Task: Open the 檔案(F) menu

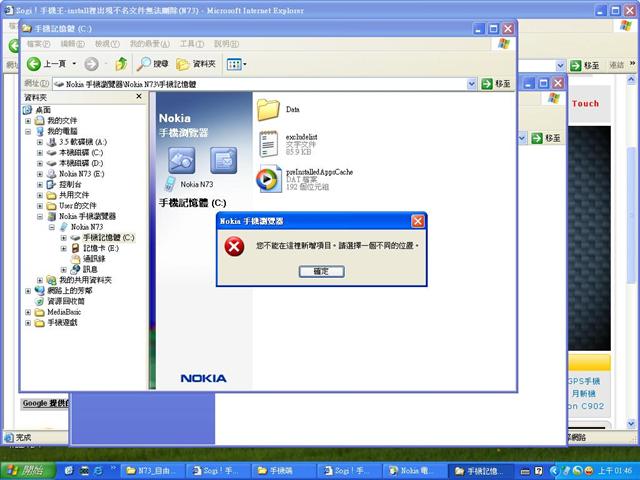Action: [38, 44]
